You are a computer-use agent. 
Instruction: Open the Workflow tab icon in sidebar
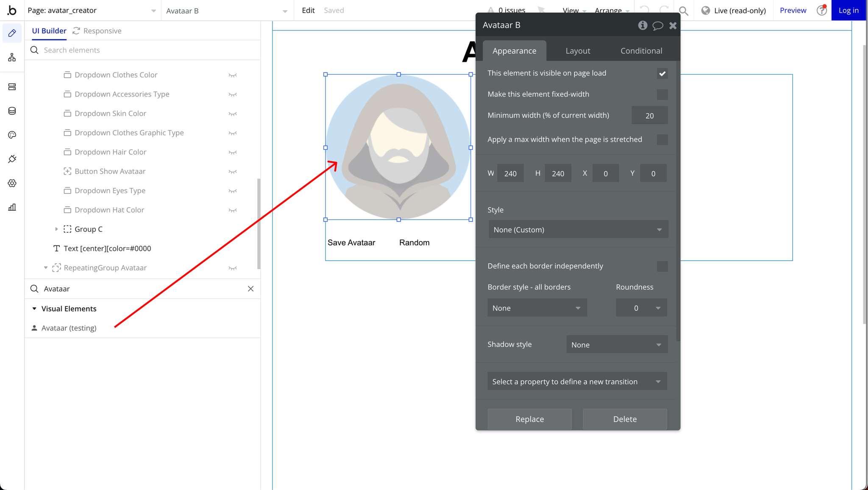click(x=12, y=57)
